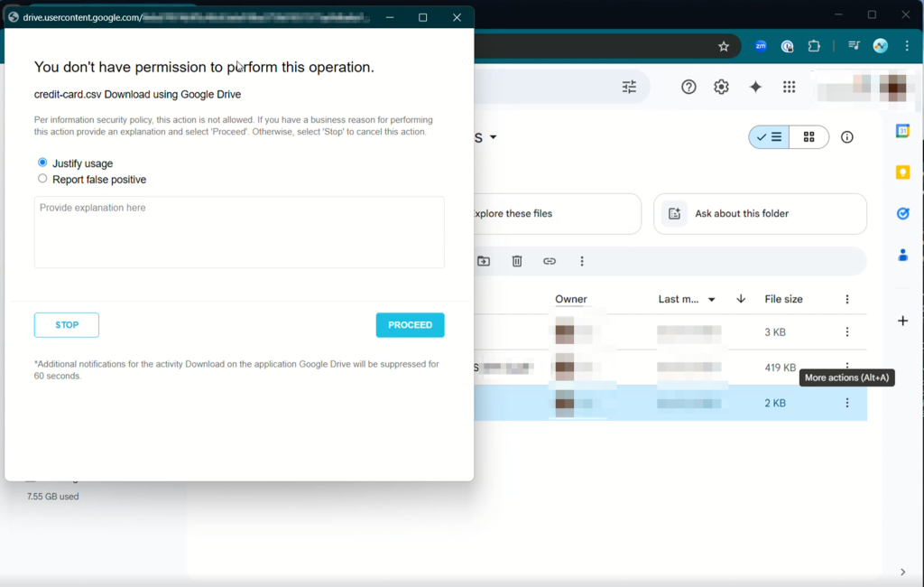Open more actions for 3 KB file
The image size is (924, 587).
click(x=846, y=332)
